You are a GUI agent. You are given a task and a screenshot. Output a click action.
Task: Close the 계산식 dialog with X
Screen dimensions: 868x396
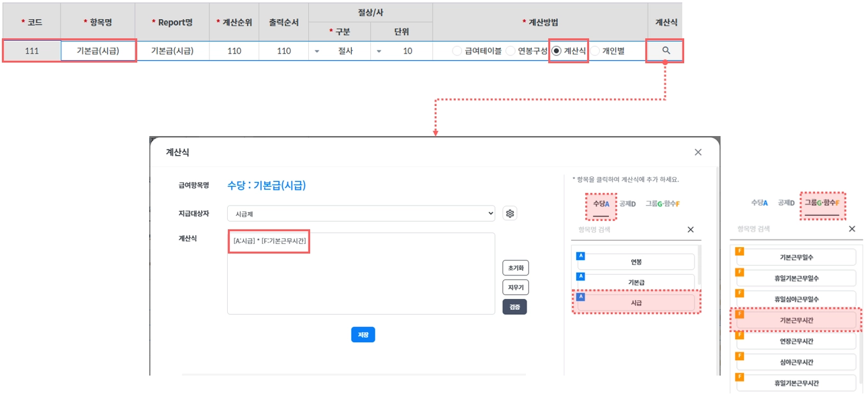pos(698,152)
